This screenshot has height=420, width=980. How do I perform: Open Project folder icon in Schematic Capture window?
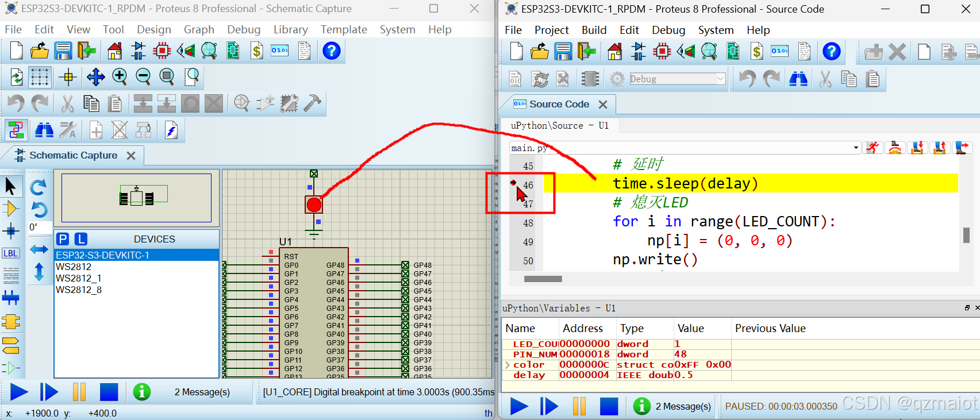[x=40, y=51]
